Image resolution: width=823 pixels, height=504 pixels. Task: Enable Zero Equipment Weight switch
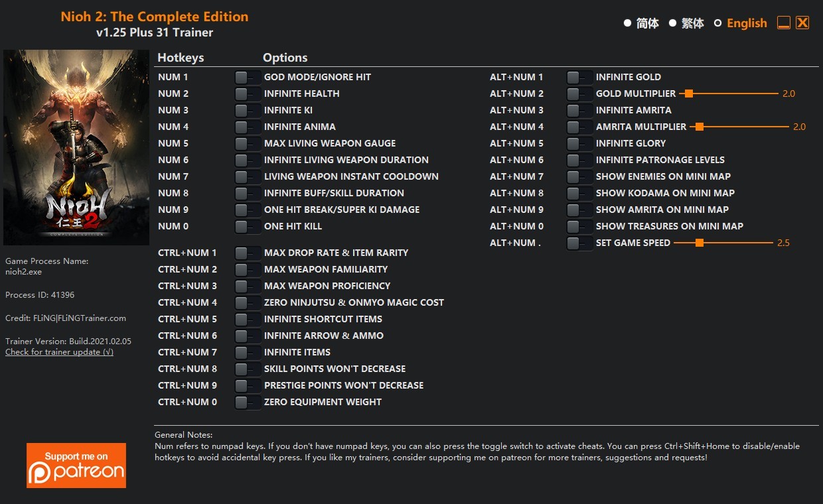click(x=248, y=403)
